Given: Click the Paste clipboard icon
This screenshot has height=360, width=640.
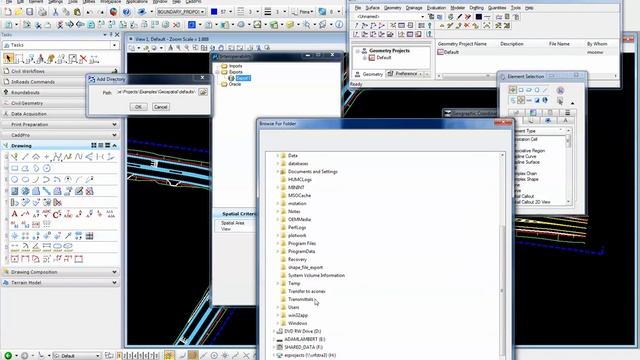Looking at the screenshot, I should click(x=77, y=12).
